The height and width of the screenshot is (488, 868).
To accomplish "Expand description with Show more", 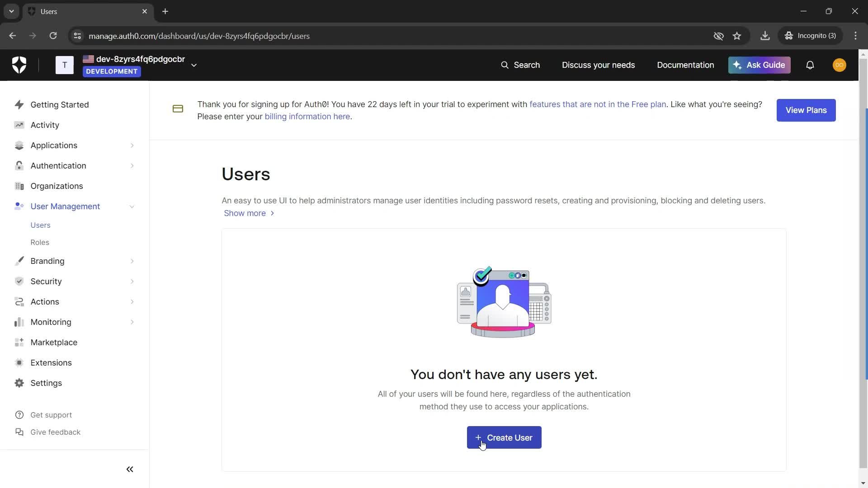I will pyautogui.click(x=249, y=213).
